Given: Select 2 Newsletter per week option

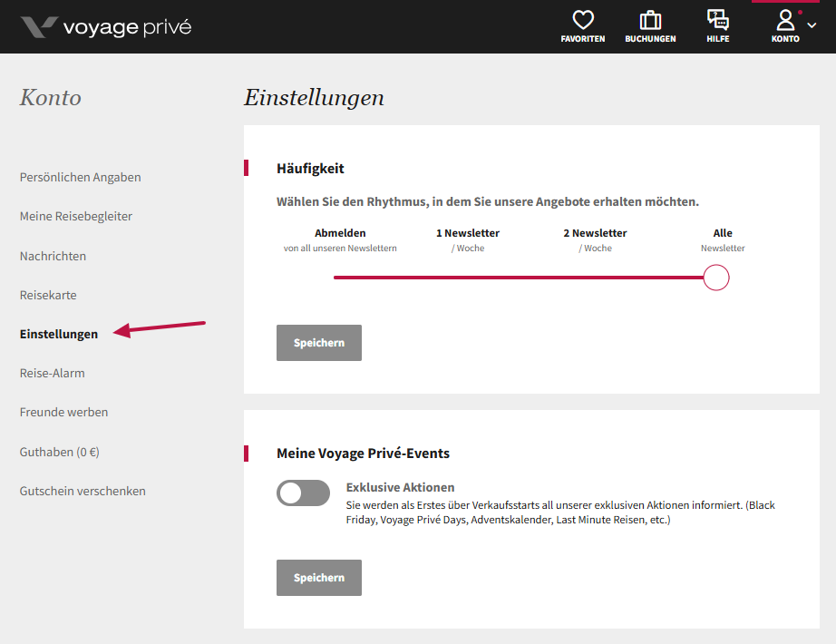Looking at the screenshot, I should click(x=595, y=240).
